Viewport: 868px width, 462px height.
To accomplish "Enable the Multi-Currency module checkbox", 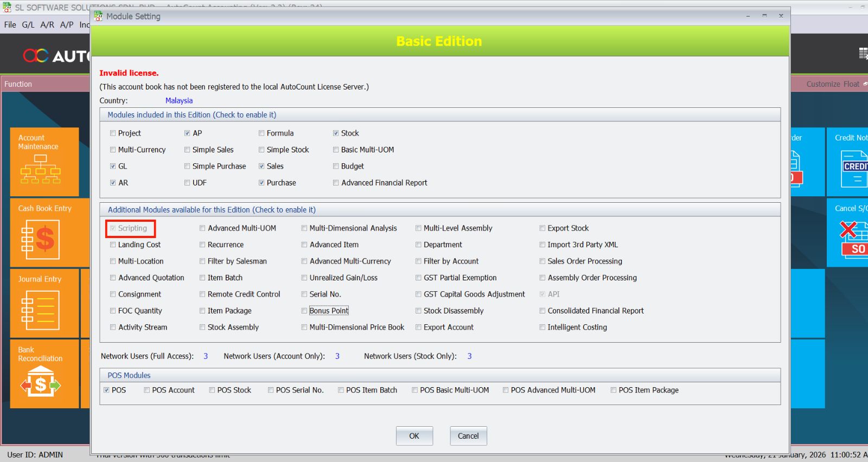I will [x=113, y=150].
